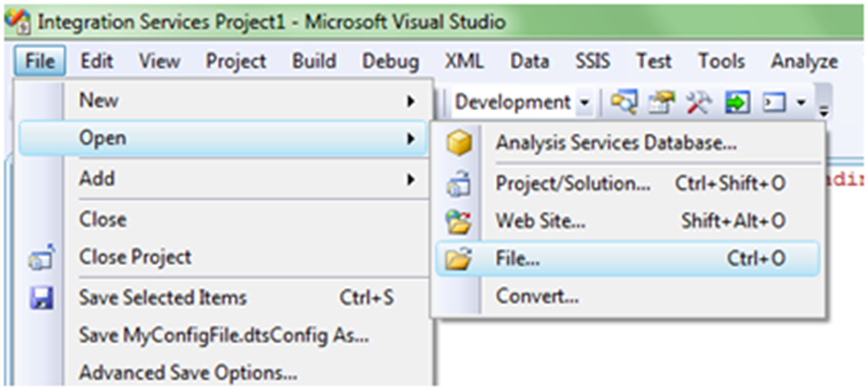Click the open folder icon beside File...
Screen dimensions: 868x390
click(459, 260)
